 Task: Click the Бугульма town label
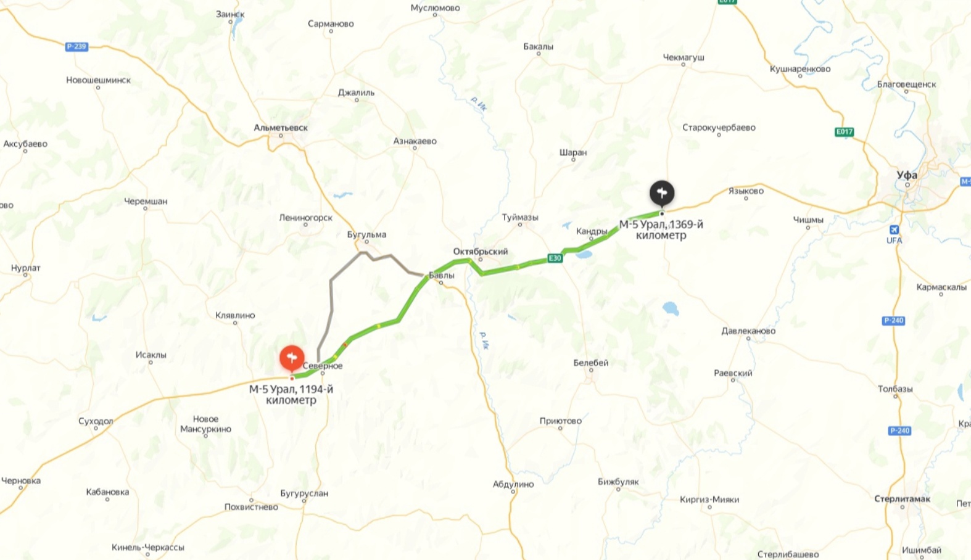366,234
